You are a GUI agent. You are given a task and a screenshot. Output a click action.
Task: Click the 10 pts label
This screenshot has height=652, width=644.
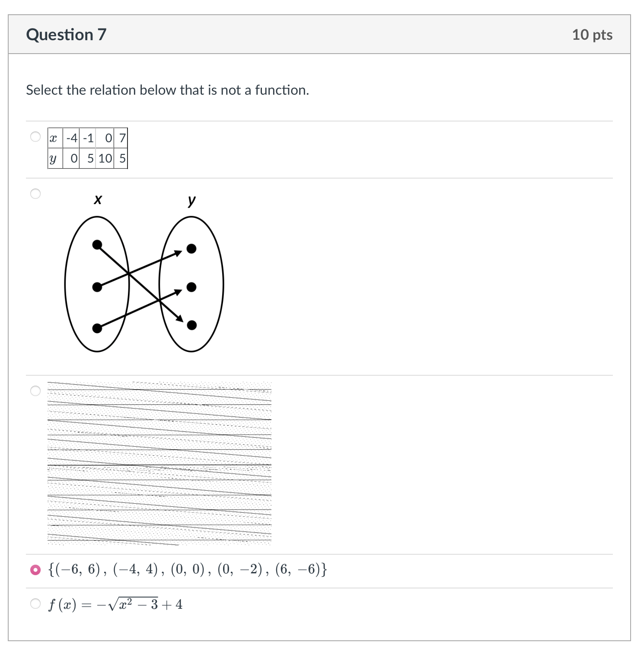[x=592, y=35]
